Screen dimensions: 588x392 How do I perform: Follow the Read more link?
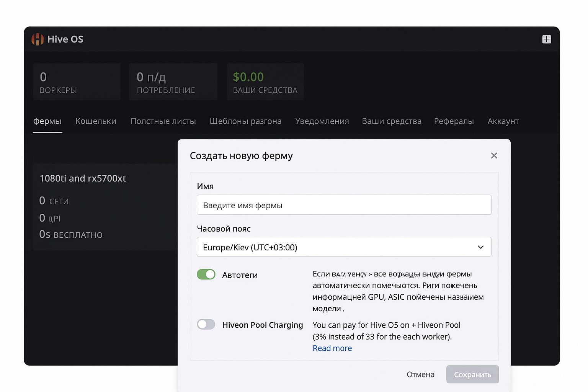[332, 348]
